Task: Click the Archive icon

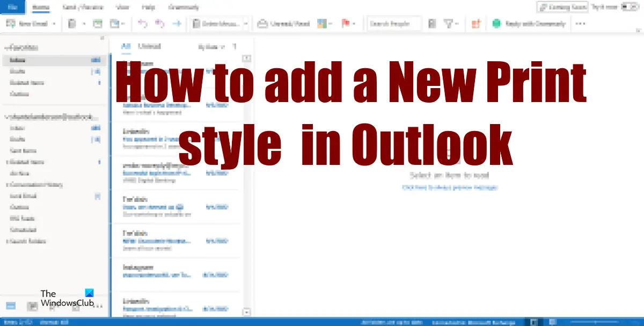Action: tap(98, 23)
